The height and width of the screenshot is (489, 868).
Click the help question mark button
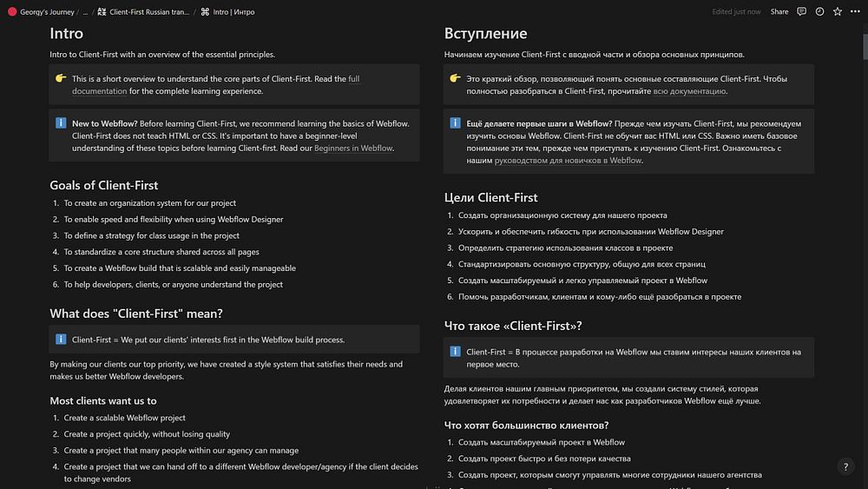[x=847, y=467]
